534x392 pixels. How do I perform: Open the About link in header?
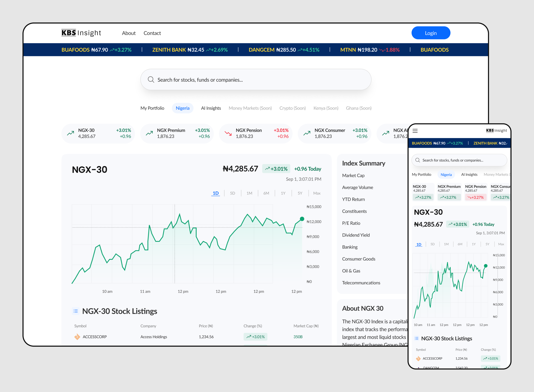(x=129, y=33)
